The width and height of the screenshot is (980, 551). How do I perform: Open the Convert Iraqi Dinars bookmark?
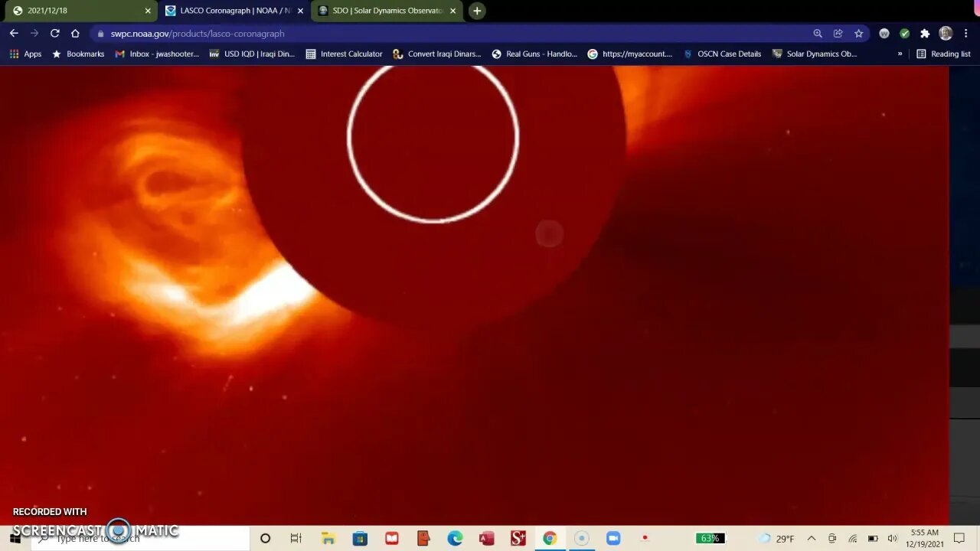pyautogui.click(x=437, y=54)
